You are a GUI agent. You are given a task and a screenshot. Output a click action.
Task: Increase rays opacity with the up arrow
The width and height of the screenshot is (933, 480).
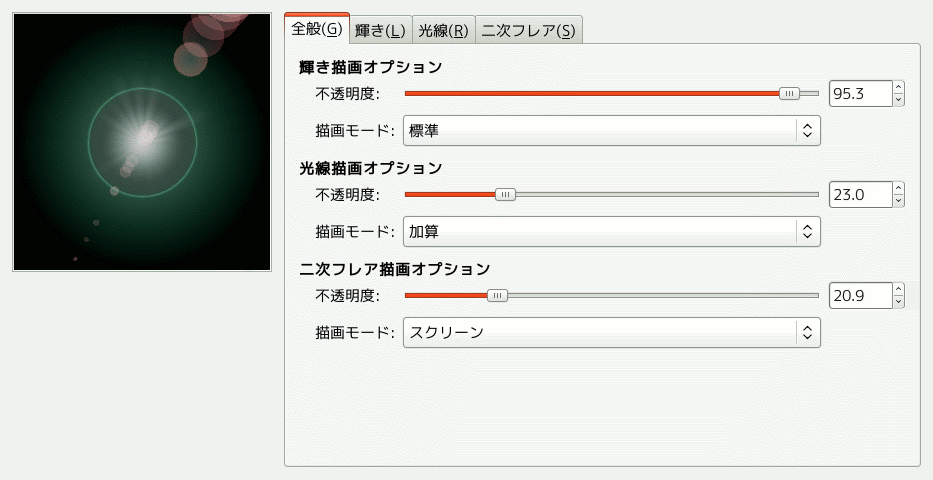(899, 189)
